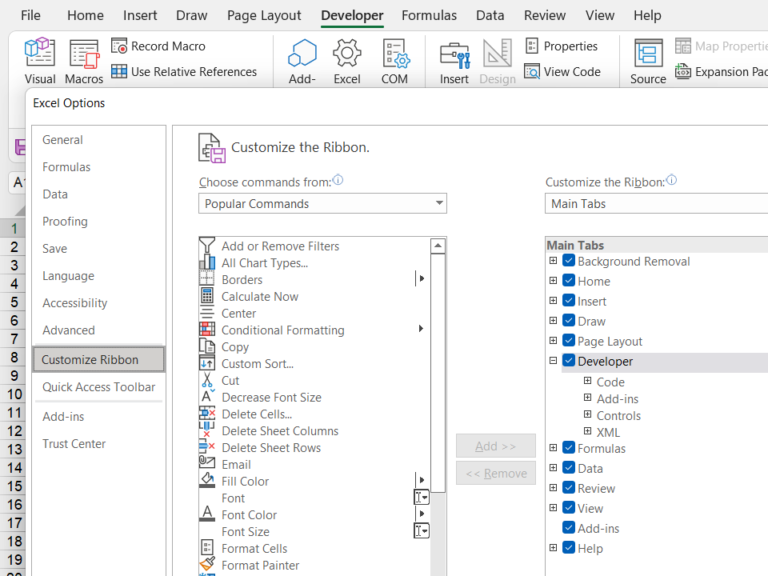Click the COM Add-ins icon

[394, 54]
